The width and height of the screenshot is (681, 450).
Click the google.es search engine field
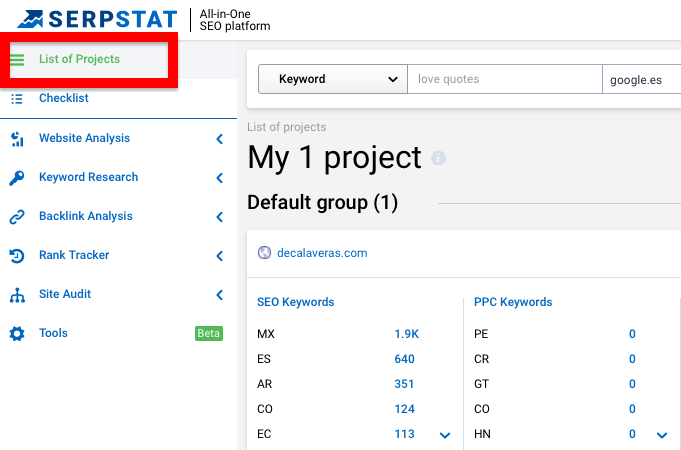click(640, 79)
